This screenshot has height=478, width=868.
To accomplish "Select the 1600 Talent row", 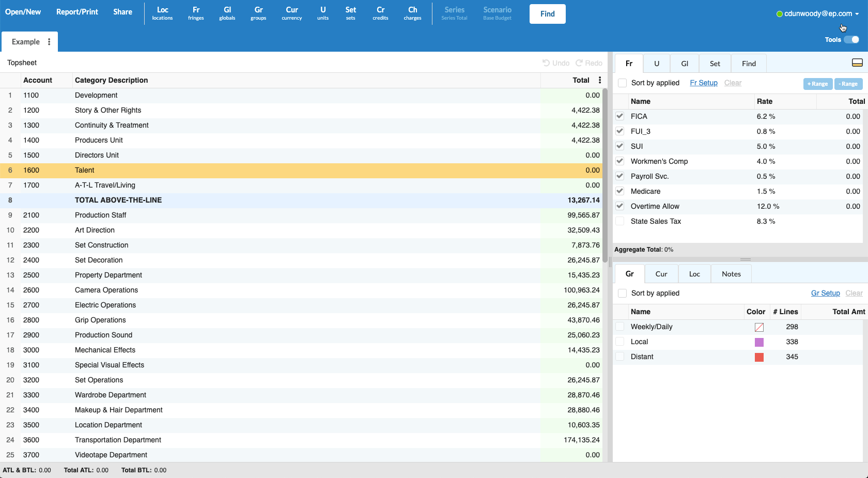I will (301, 170).
